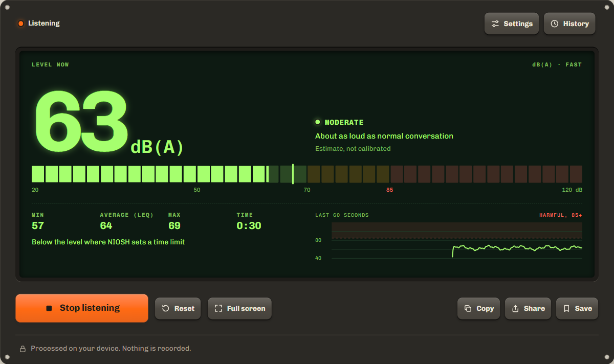
Task: Open the Settings text label
Action: tap(518, 24)
